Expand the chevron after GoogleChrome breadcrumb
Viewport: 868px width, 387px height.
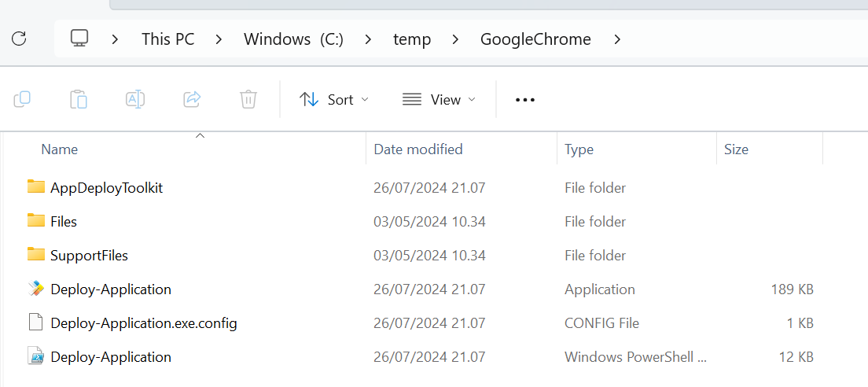click(x=617, y=39)
